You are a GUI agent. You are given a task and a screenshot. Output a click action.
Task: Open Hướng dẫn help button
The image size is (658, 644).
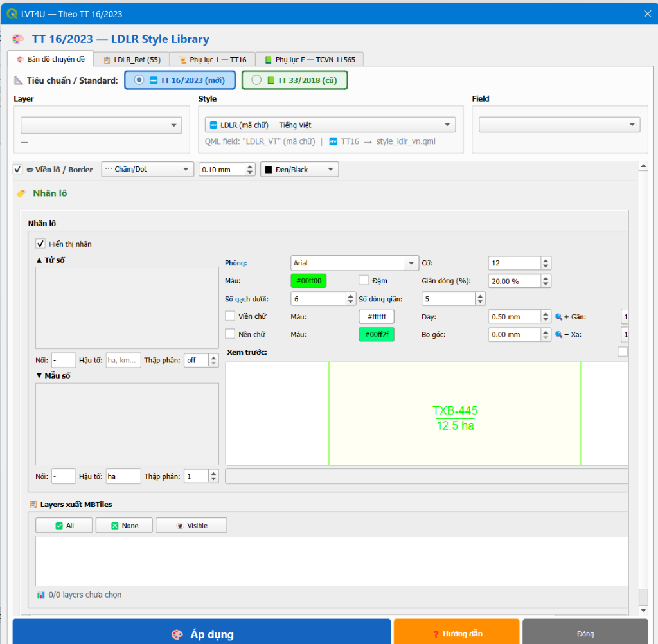tap(457, 632)
